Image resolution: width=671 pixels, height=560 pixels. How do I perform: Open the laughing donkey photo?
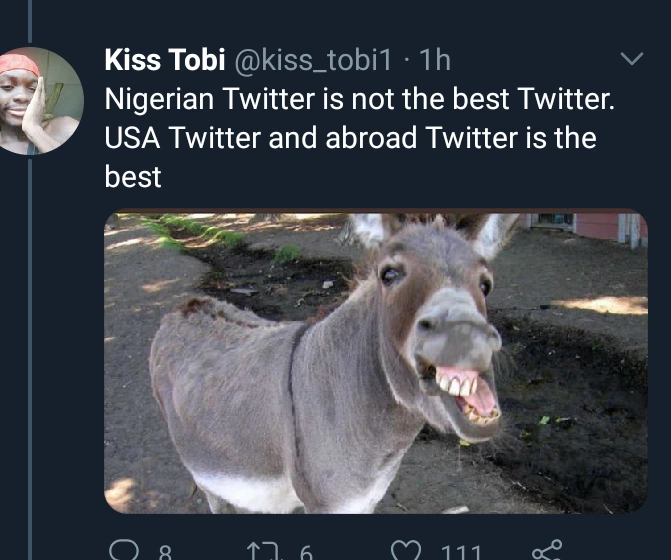(x=375, y=362)
